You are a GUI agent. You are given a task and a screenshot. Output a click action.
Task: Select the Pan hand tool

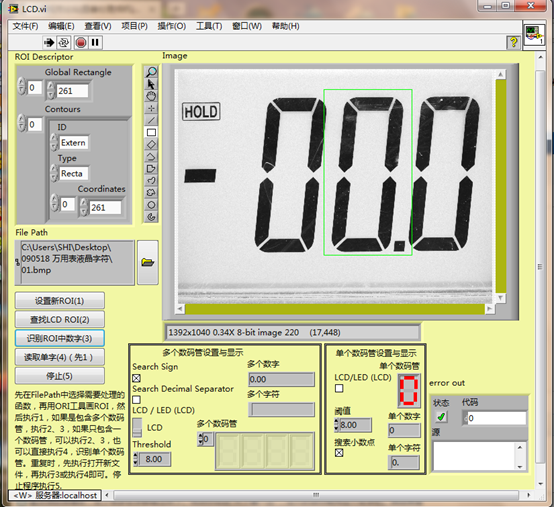[x=151, y=96]
